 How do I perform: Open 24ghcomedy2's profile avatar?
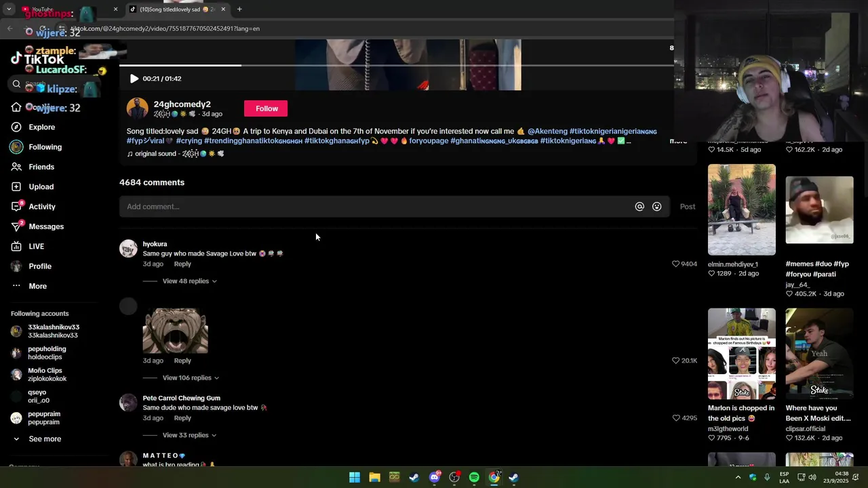137,108
